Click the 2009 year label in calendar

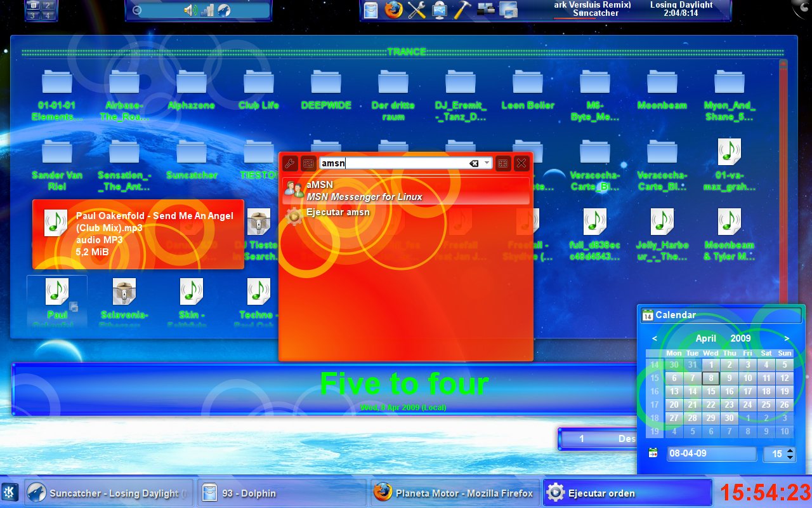740,338
